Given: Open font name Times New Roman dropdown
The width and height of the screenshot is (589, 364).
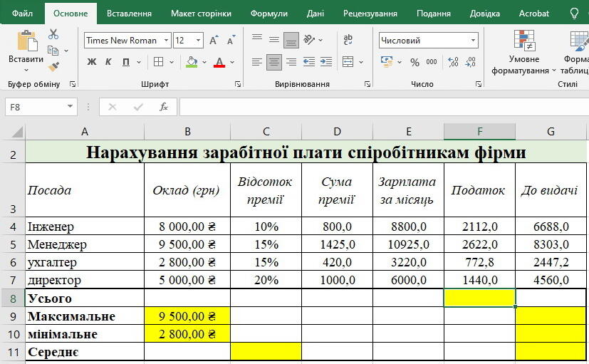Looking at the screenshot, I should [x=166, y=40].
